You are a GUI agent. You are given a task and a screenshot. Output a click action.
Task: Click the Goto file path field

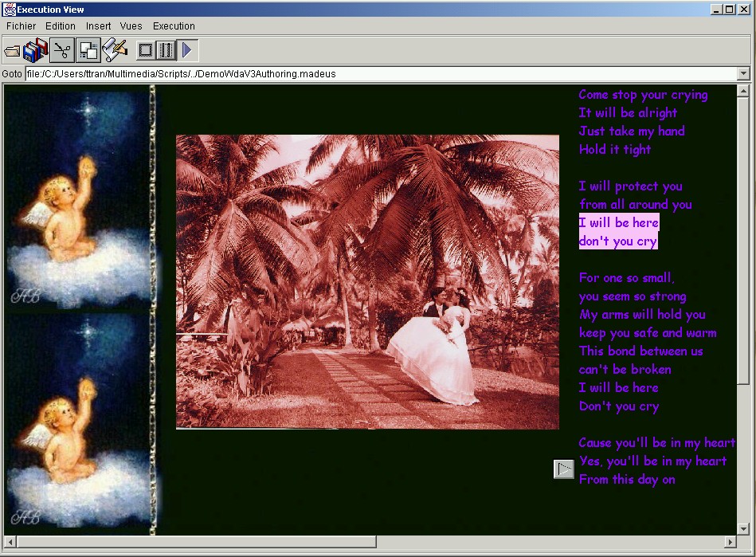[382, 74]
